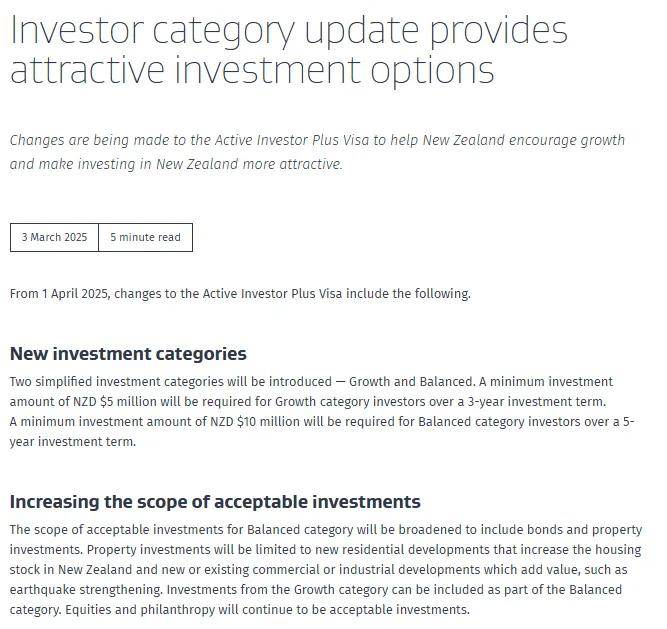
Task: Click the Increasing the scope heading
Action: tap(215, 502)
